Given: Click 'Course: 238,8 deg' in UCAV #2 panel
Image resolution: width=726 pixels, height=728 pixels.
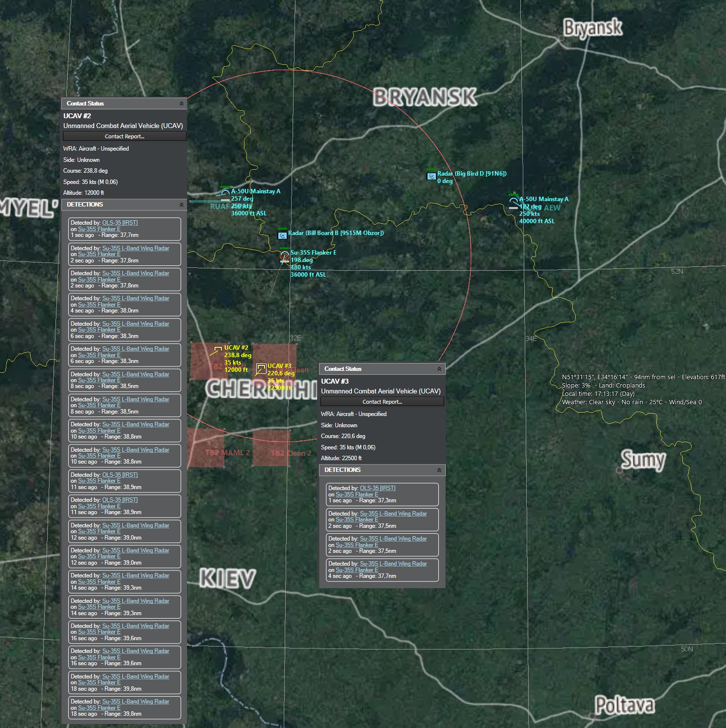Looking at the screenshot, I should click(x=85, y=171).
